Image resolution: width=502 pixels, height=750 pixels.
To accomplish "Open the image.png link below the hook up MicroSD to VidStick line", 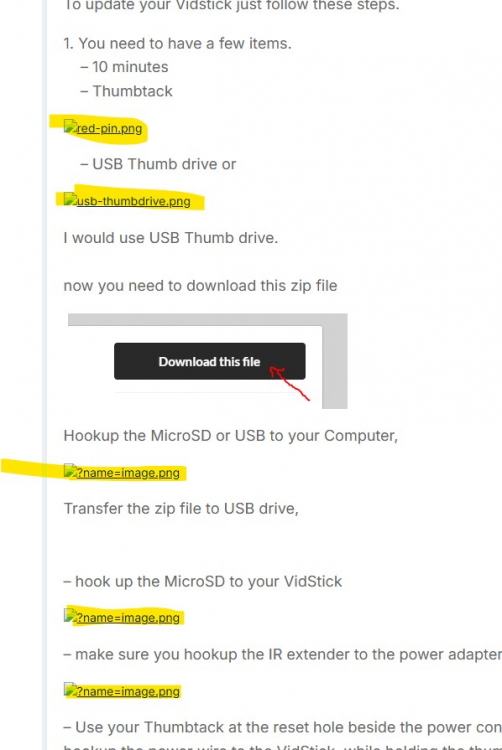I will point(128,618).
